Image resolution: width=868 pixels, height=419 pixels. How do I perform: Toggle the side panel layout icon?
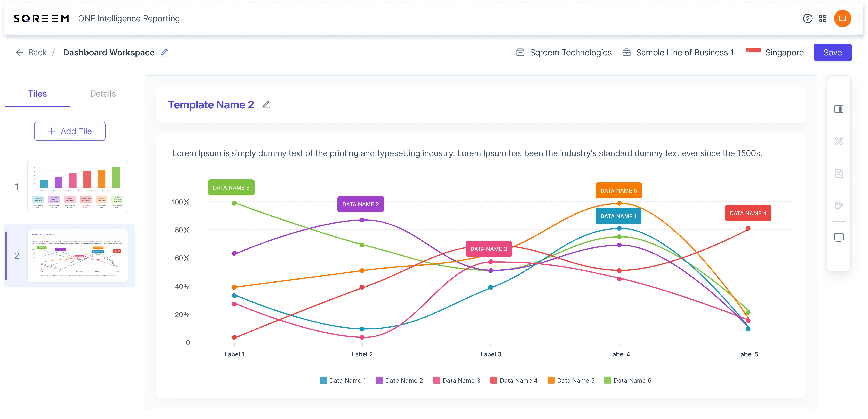pyautogui.click(x=839, y=109)
